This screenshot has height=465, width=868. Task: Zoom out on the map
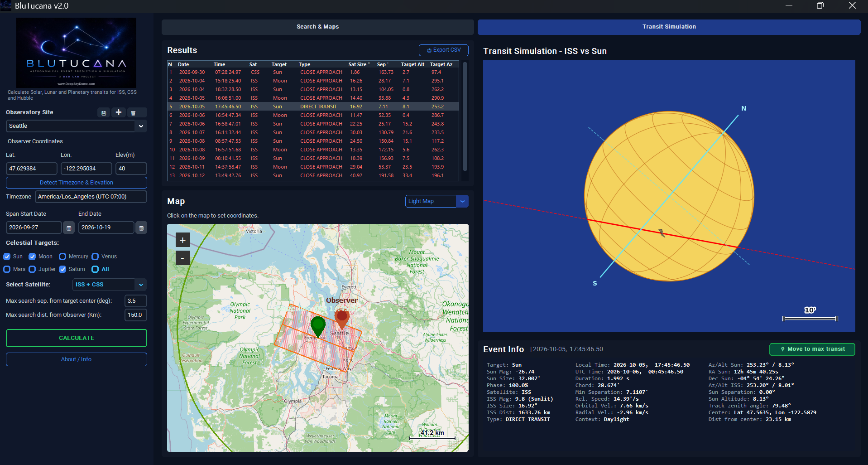point(182,258)
